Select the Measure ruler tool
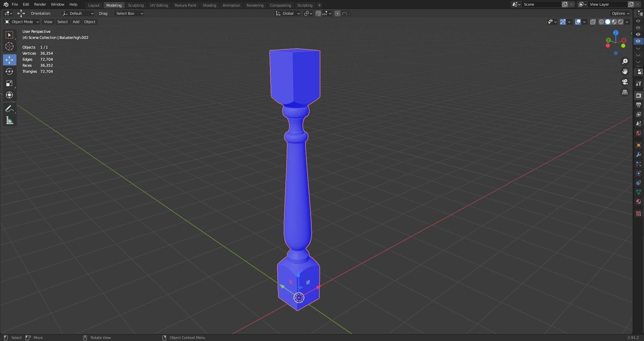Image resolution: width=644 pixels, height=341 pixels. (9, 120)
